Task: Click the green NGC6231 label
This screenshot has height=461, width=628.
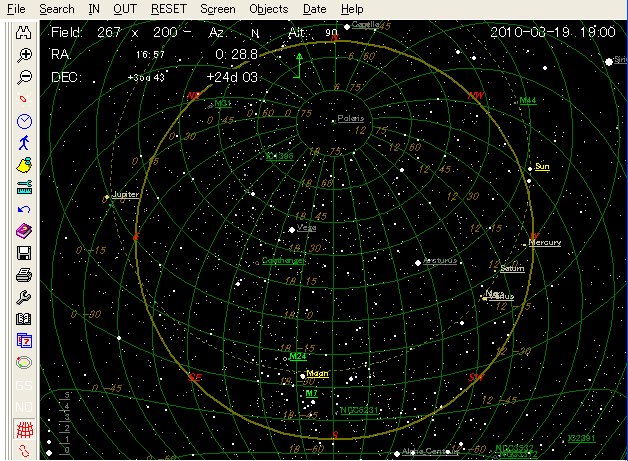Action: tap(359, 410)
